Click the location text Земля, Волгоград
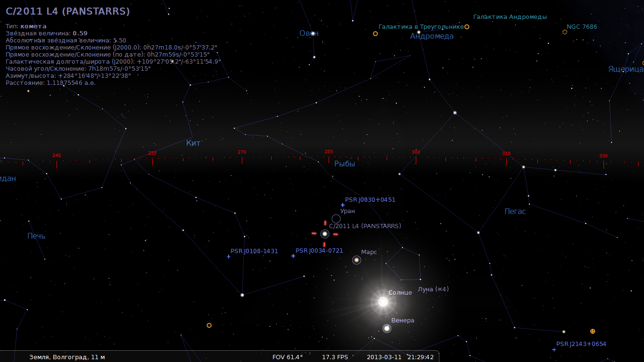The height and width of the screenshot is (362, 644). 67,357
